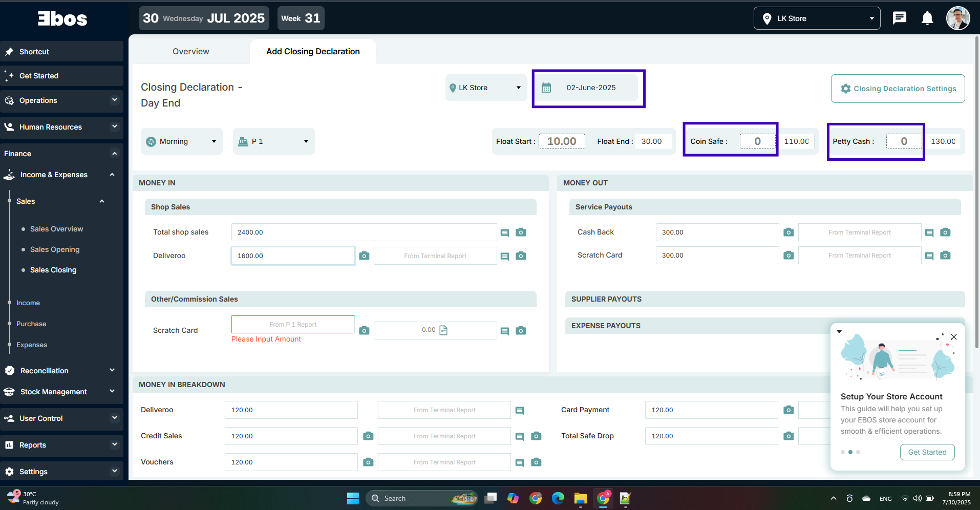Open Purchase under Income & Expenses
Image resolution: width=980 pixels, height=510 pixels.
pos(31,324)
